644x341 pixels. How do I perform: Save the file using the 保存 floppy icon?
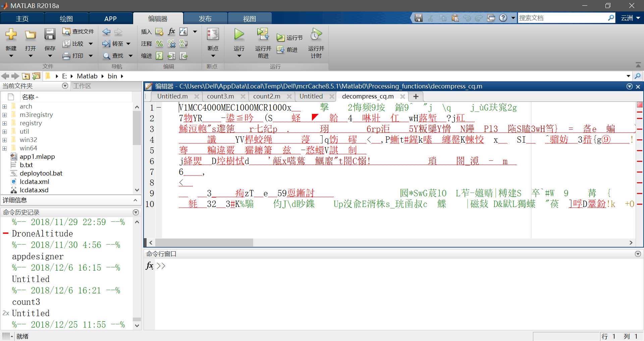click(x=50, y=34)
